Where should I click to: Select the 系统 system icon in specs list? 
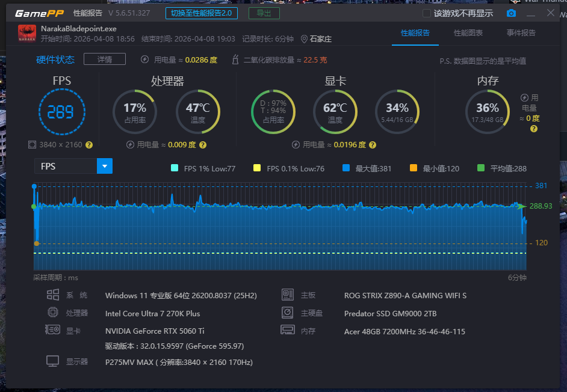tap(53, 295)
